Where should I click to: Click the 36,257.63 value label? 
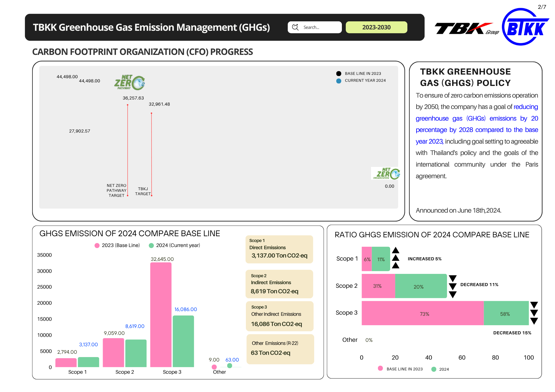[x=133, y=98]
